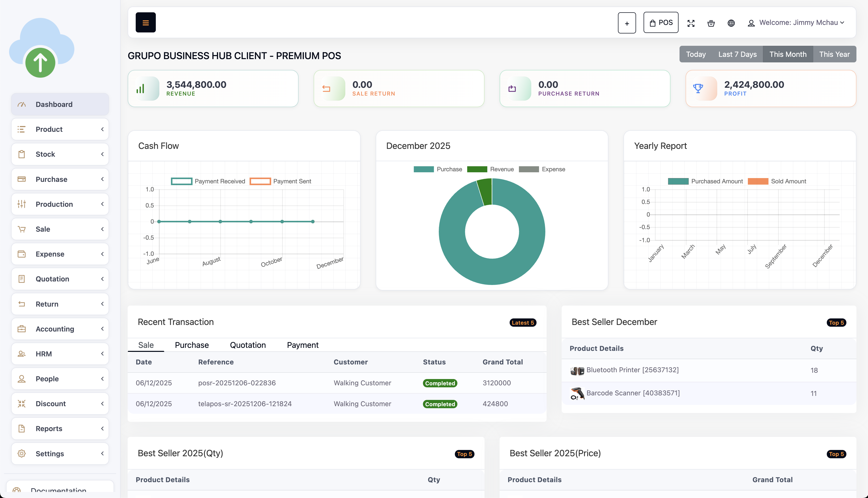This screenshot has height=498, width=868.
Task: Click the globe language icon
Action: [x=731, y=23]
